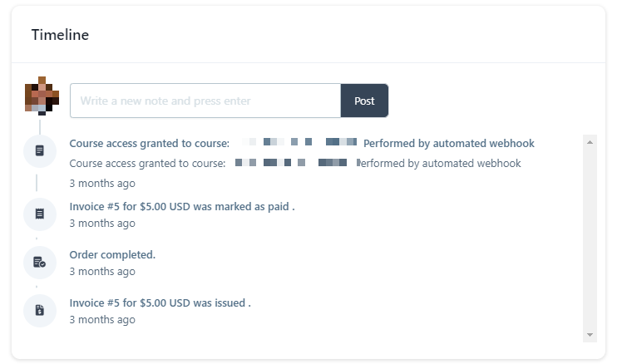This screenshot has height=364, width=617.
Task: Click the invoice paid receipt icon
Action: pyautogui.click(x=40, y=214)
